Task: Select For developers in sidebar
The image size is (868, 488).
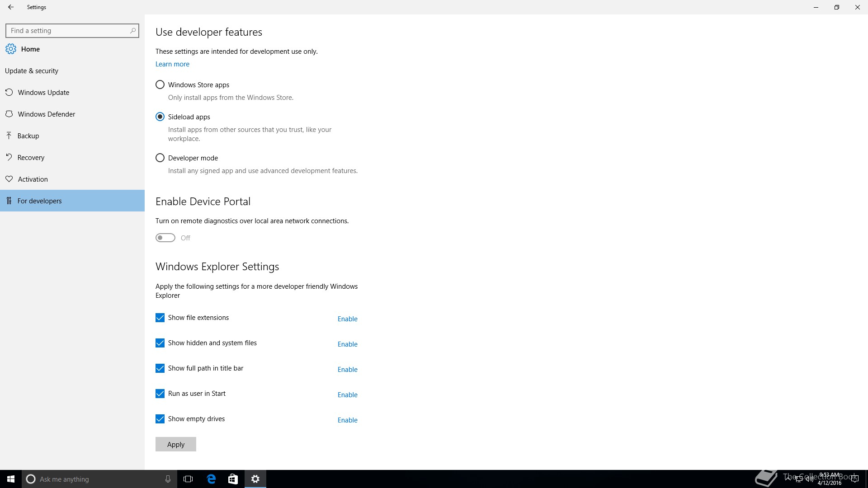Action: pyautogui.click(x=72, y=201)
